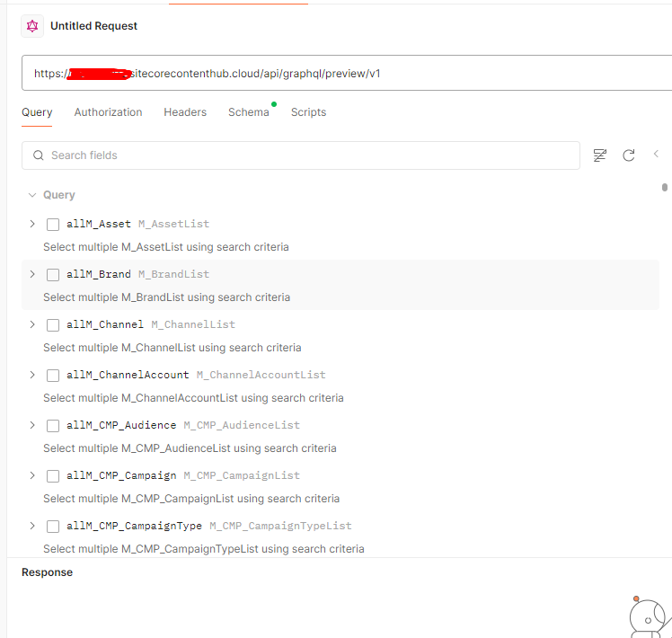
Task: Check the allM_Channel field checkbox
Action: coord(53,325)
